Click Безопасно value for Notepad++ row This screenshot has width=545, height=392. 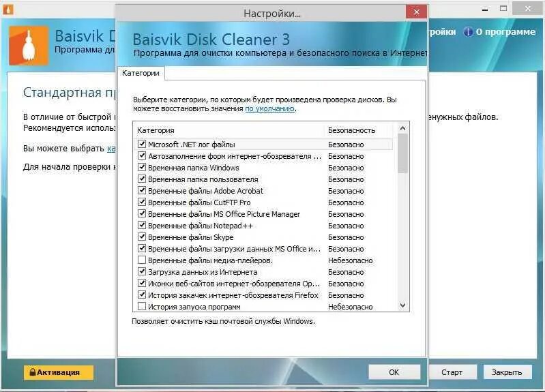pos(346,226)
